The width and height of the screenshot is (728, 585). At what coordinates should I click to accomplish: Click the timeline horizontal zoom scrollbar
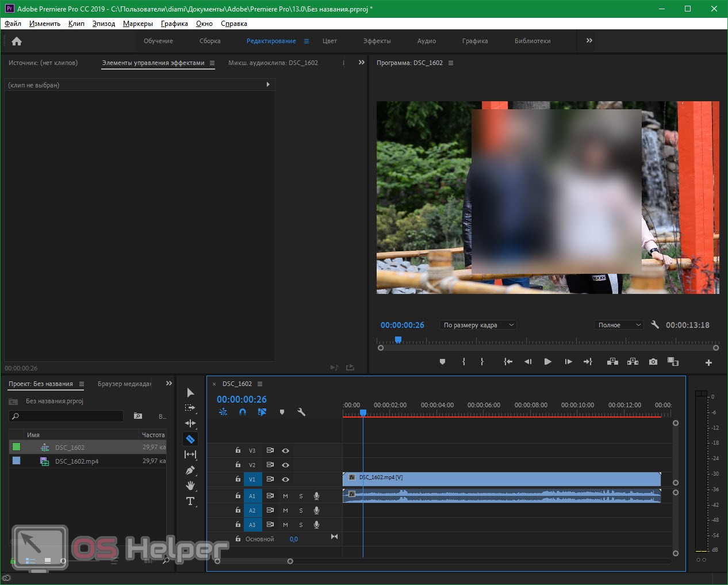254,561
